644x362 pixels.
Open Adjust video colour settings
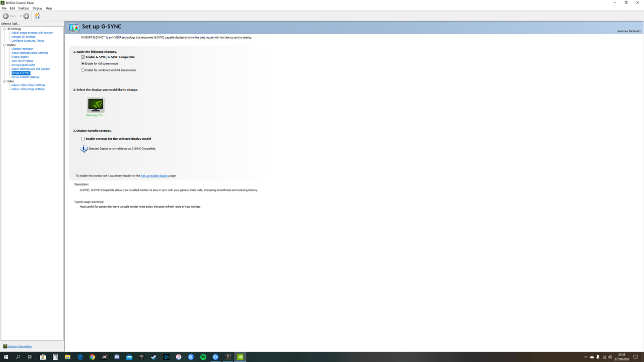click(28, 85)
